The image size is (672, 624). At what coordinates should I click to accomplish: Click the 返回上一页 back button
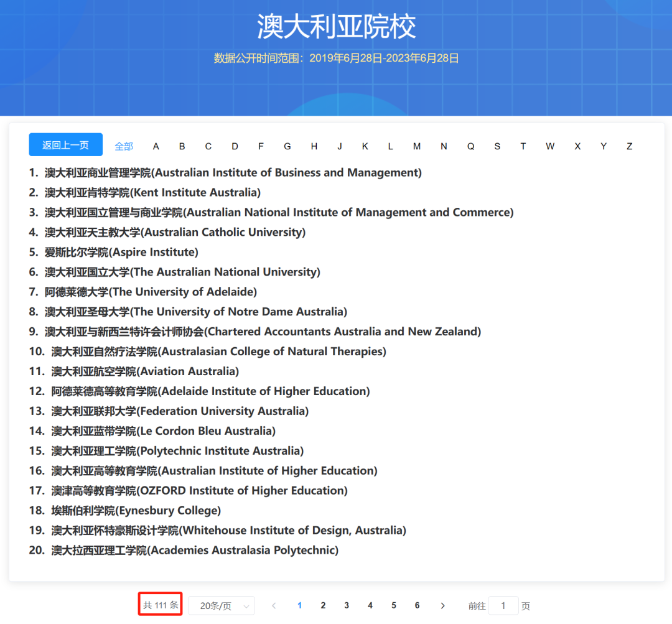[x=65, y=144]
